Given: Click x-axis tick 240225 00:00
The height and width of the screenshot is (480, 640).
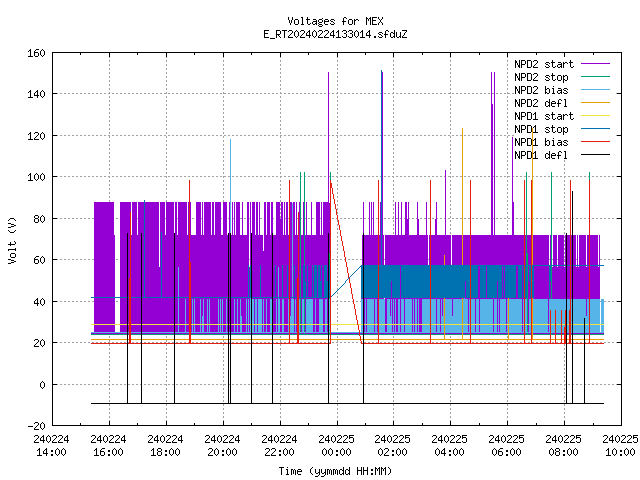Looking at the screenshot, I should pyautogui.click(x=336, y=446).
